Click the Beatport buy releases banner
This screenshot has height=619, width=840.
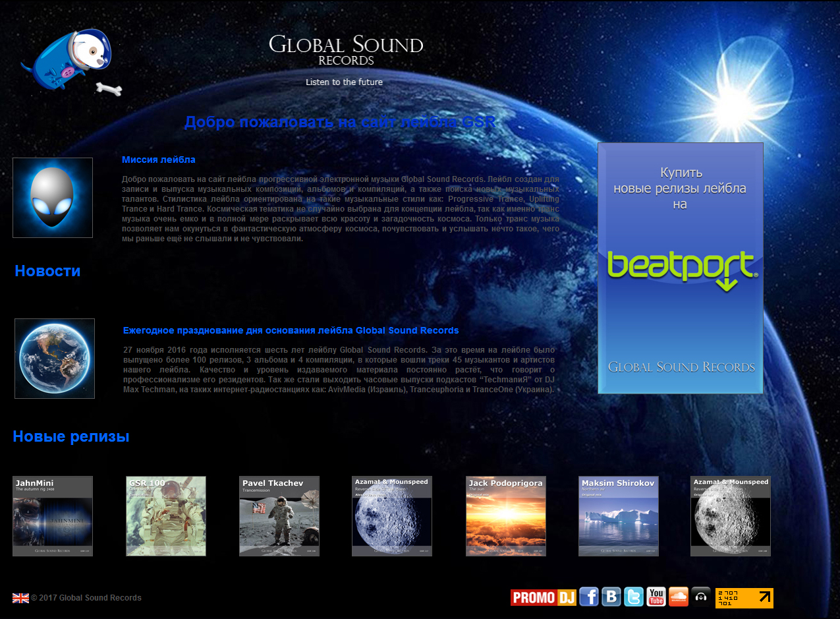tap(681, 268)
